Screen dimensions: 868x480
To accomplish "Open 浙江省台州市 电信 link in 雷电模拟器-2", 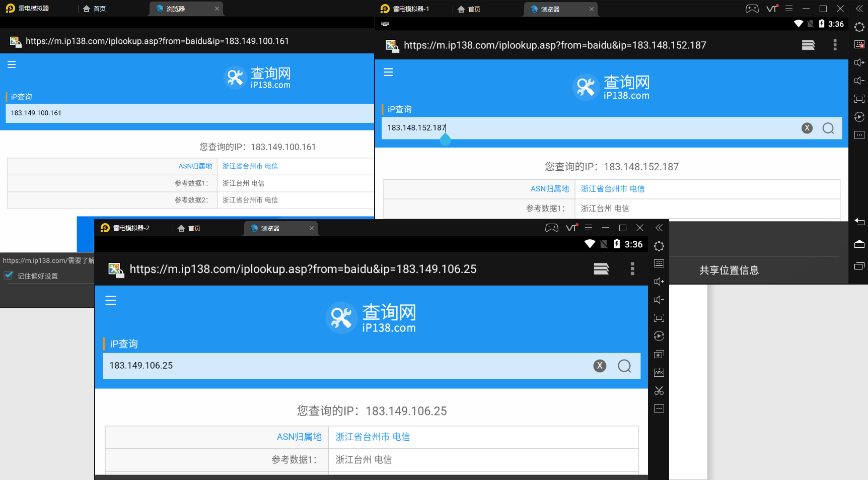I will 373,437.
